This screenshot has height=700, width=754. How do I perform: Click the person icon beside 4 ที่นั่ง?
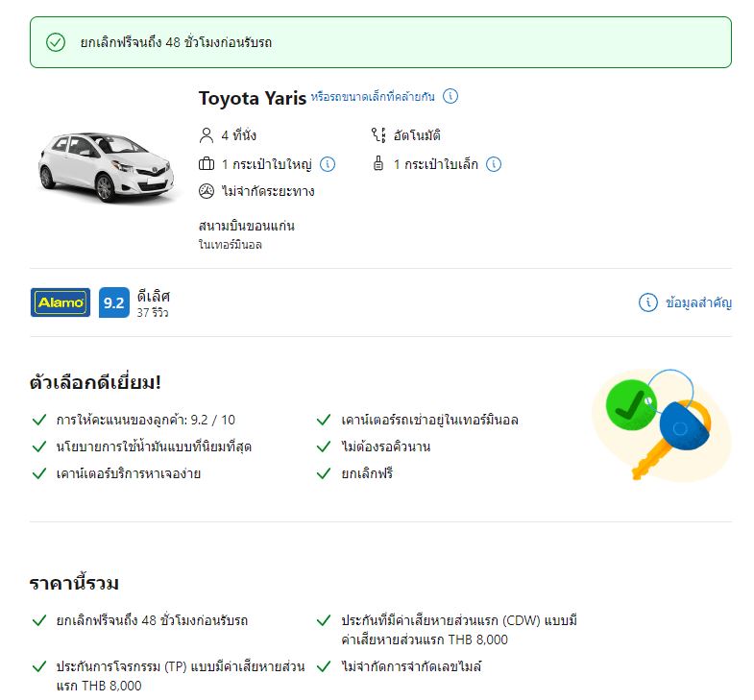(x=207, y=135)
